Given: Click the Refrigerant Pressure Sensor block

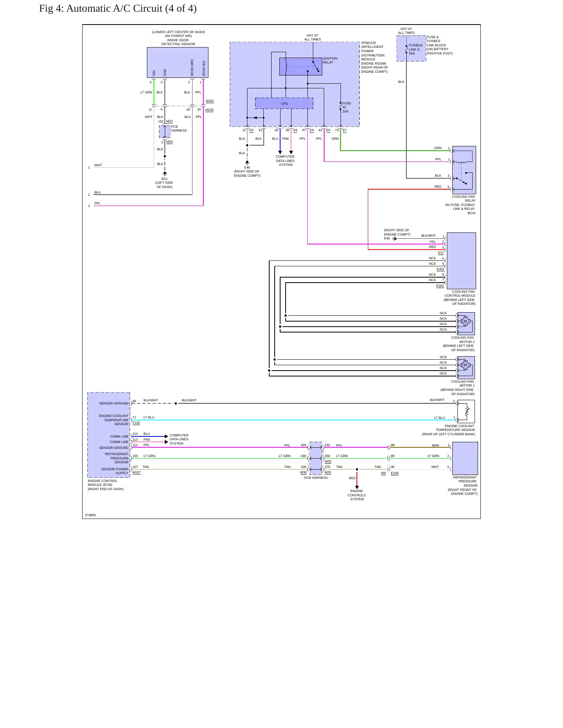Looking at the screenshot, I should (x=465, y=458).
